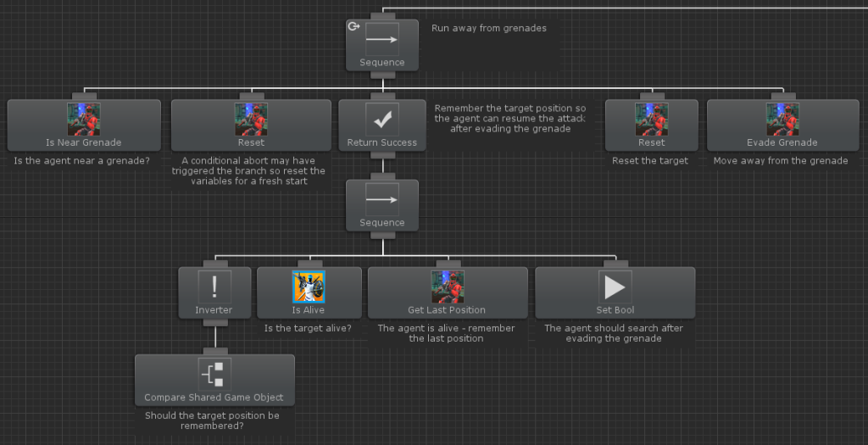Select the Inverter exclamation icon

coord(214,286)
